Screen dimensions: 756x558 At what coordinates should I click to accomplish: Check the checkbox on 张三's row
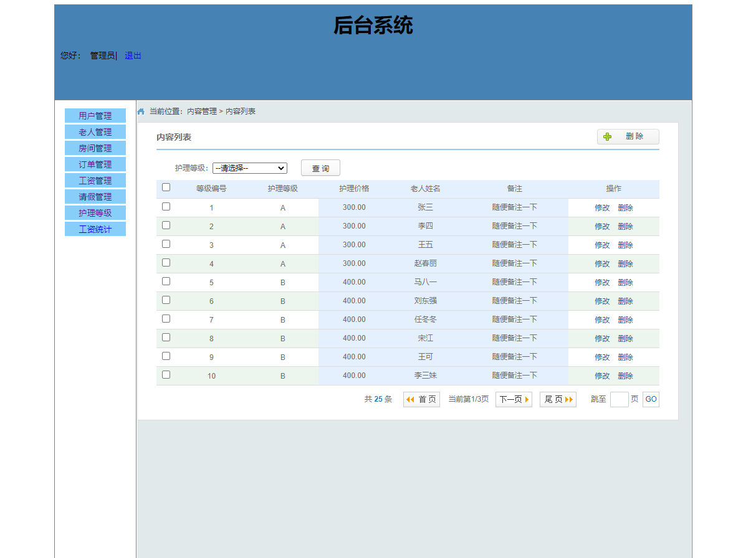tap(166, 206)
